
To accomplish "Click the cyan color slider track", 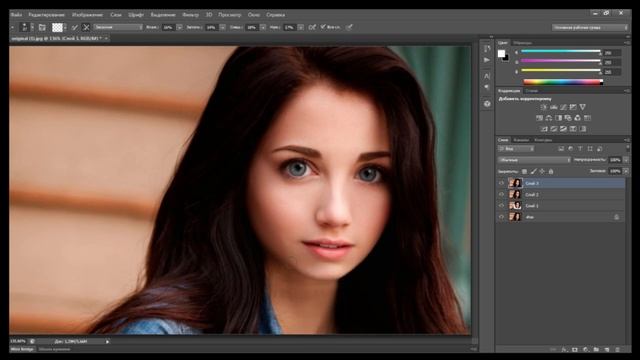I will click(560, 52).
